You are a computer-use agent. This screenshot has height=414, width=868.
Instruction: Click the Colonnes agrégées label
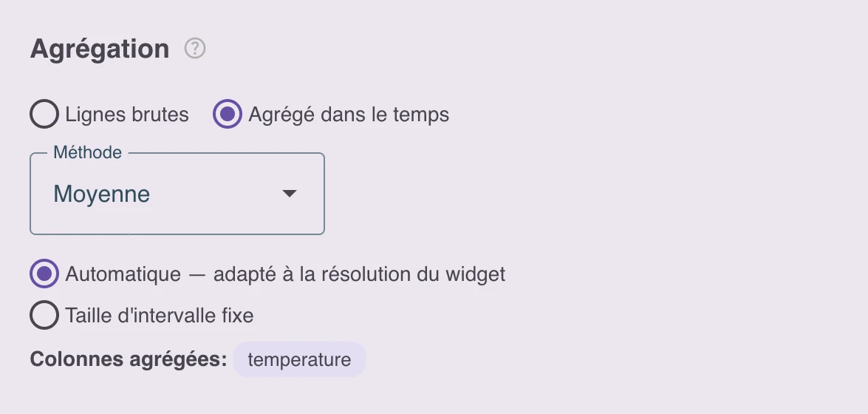click(129, 360)
